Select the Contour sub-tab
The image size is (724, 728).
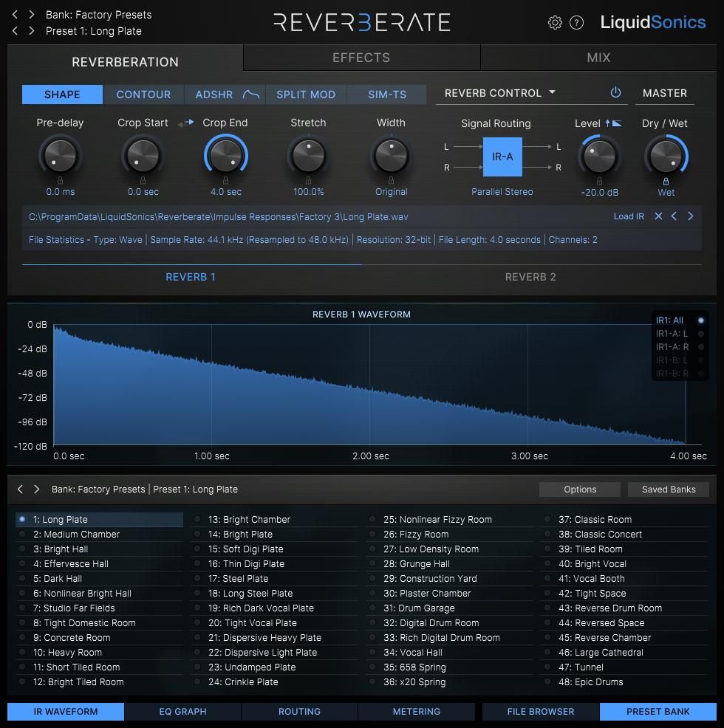pyautogui.click(x=143, y=95)
